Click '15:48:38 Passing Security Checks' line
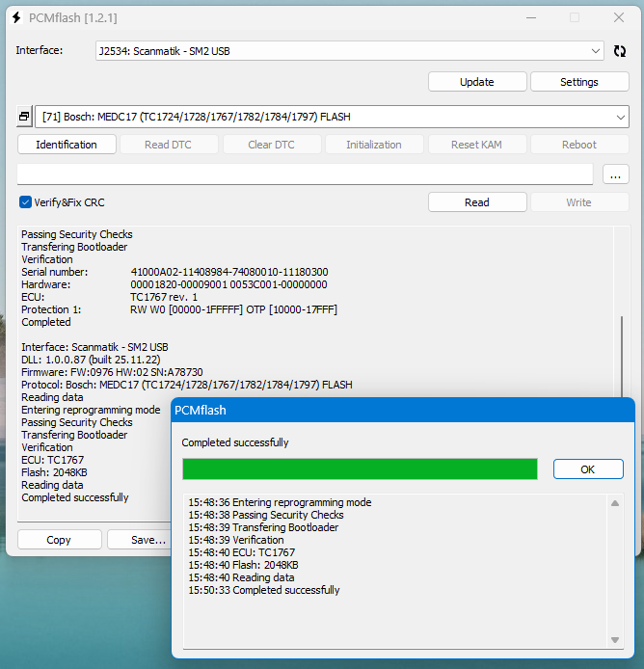Viewport: 644px width, 669px height. (266, 515)
